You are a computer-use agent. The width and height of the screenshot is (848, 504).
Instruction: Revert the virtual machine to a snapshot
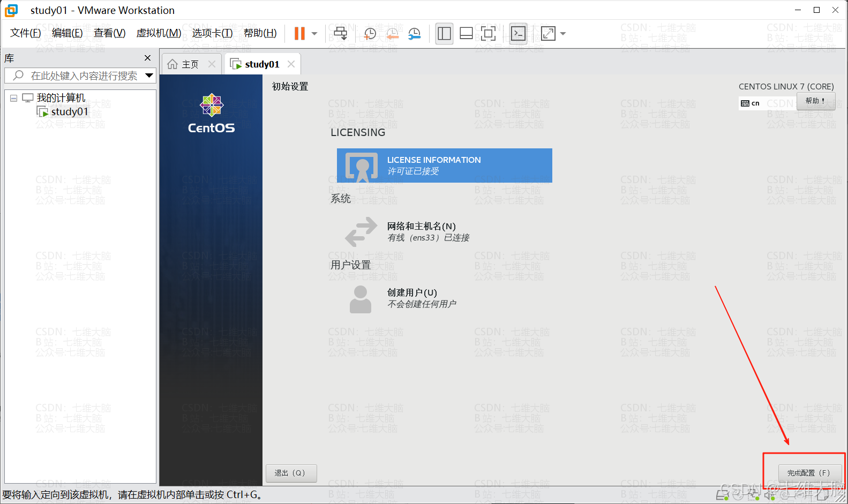[392, 34]
